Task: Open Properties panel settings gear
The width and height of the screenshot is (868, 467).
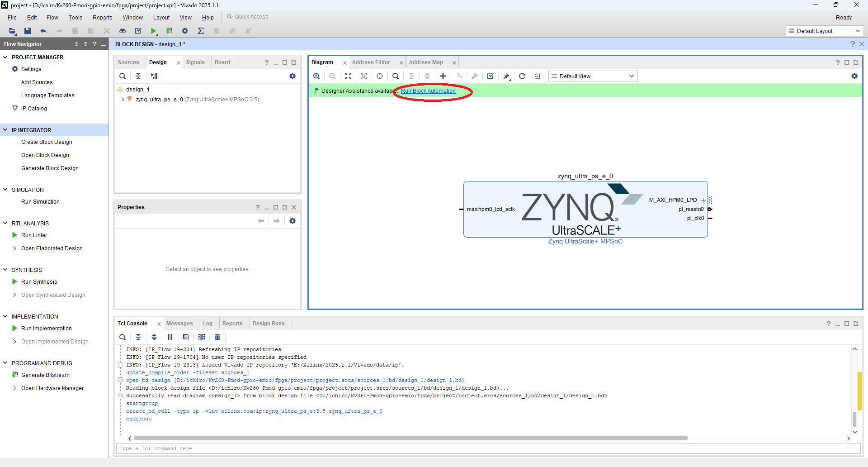Action: point(292,221)
